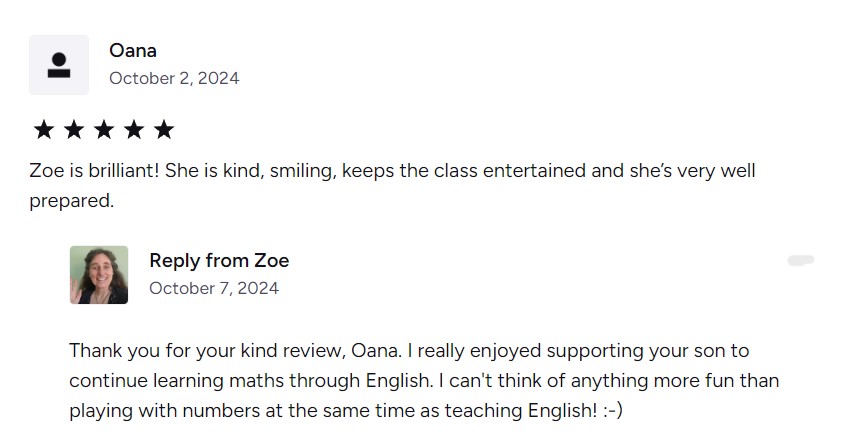855x442 pixels.
Task: Click the reply date October 7, 2024
Action: click(x=214, y=289)
